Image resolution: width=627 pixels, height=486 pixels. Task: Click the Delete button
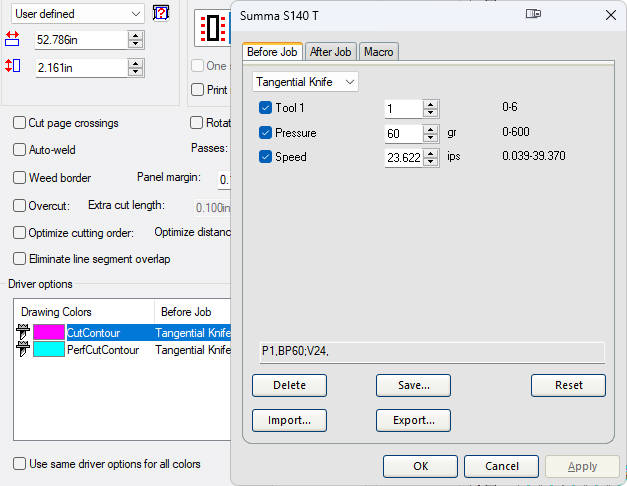(x=289, y=385)
